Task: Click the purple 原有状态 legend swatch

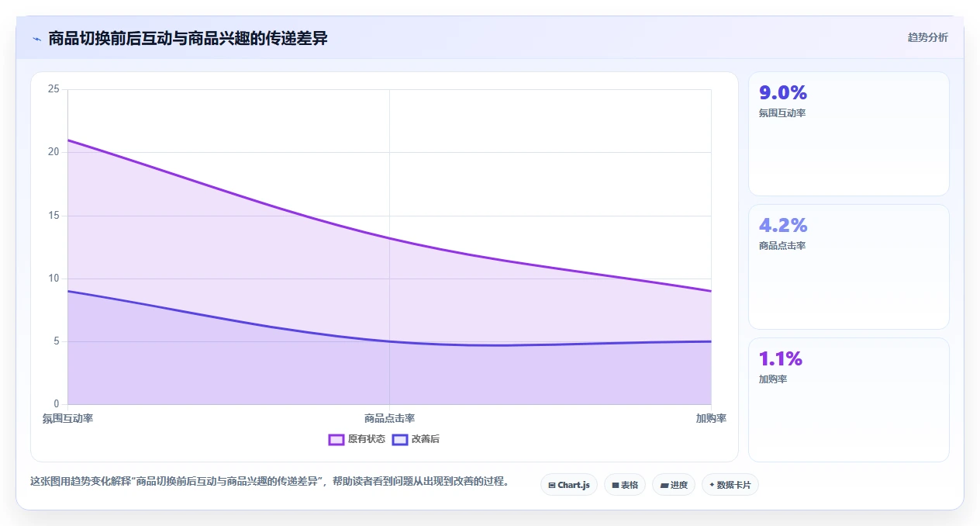Action: pyautogui.click(x=336, y=439)
